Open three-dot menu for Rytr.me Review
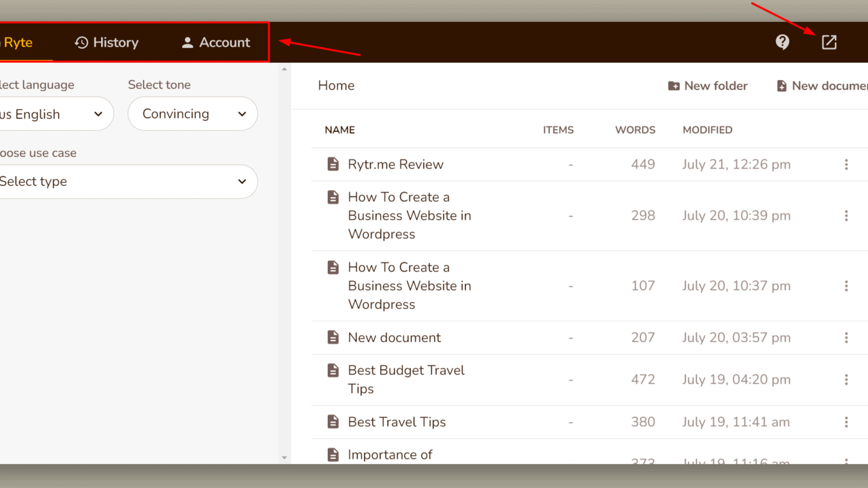 [846, 164]
